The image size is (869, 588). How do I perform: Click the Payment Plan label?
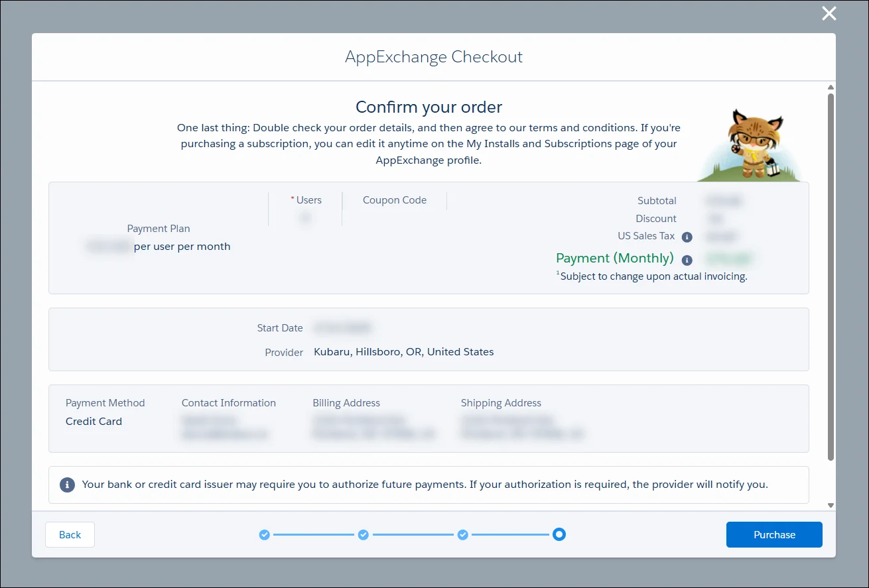(159, 228)
